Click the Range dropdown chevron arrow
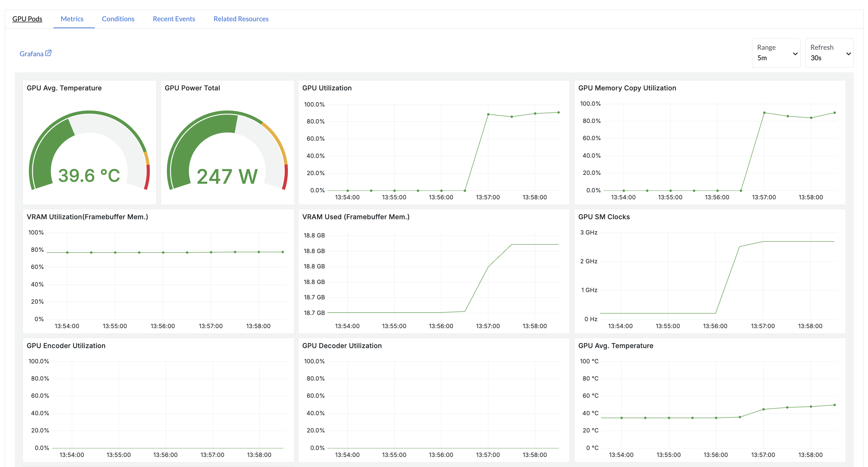 click(x=795, y=54)
